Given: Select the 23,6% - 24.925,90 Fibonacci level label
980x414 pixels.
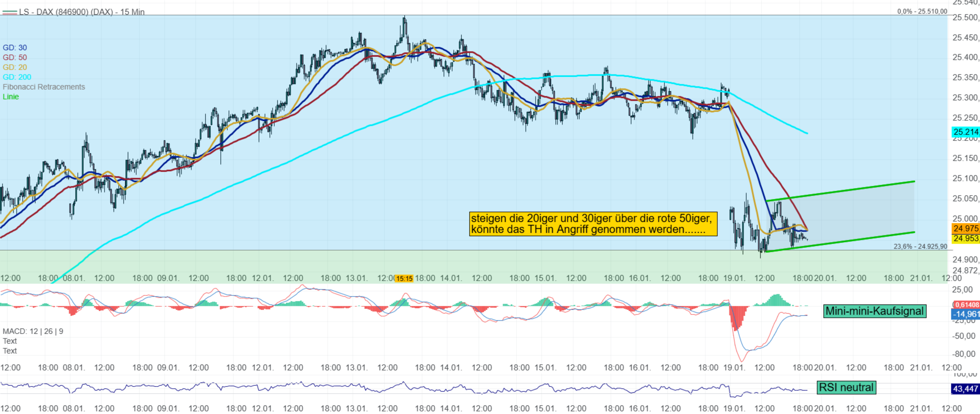Looking at the screenshot, I should (920, 246).
